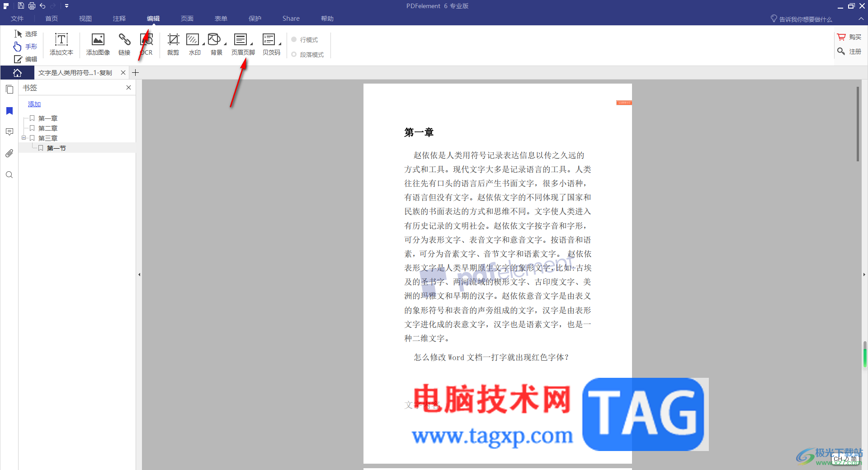This screenshot has width=868, height=470.
Task: Open the 帮助 tab
Action: pyautogui.click(x=327, y=19)
